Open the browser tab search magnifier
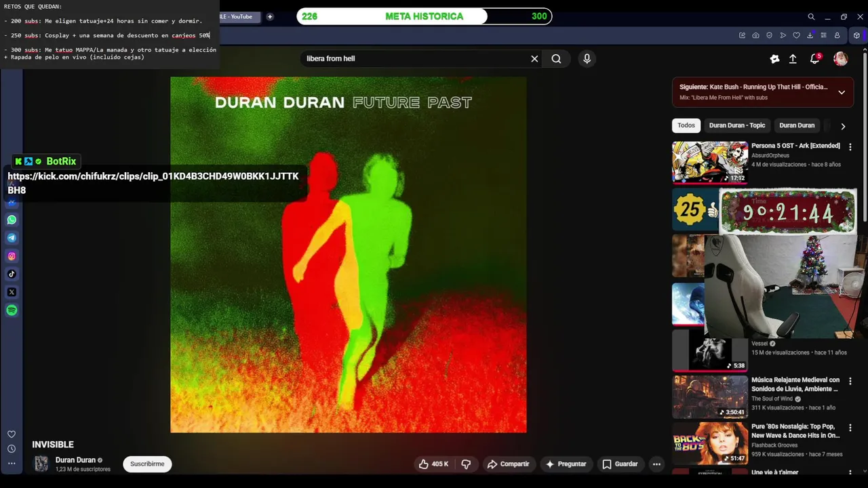 [811, 16]
